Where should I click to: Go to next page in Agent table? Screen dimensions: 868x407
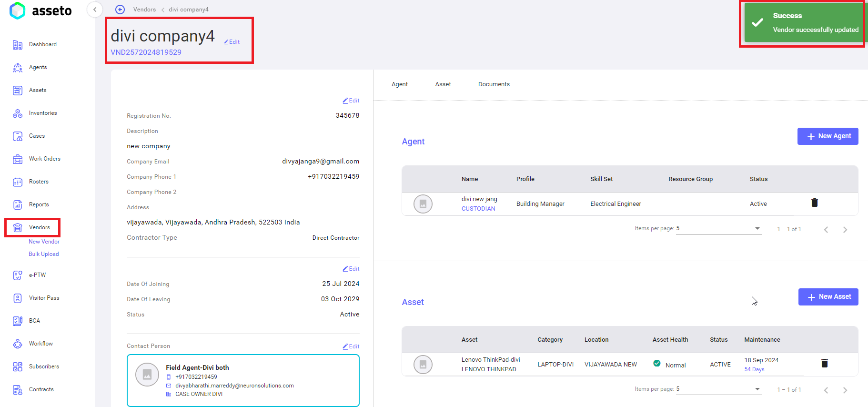click(x=845, y=230)
